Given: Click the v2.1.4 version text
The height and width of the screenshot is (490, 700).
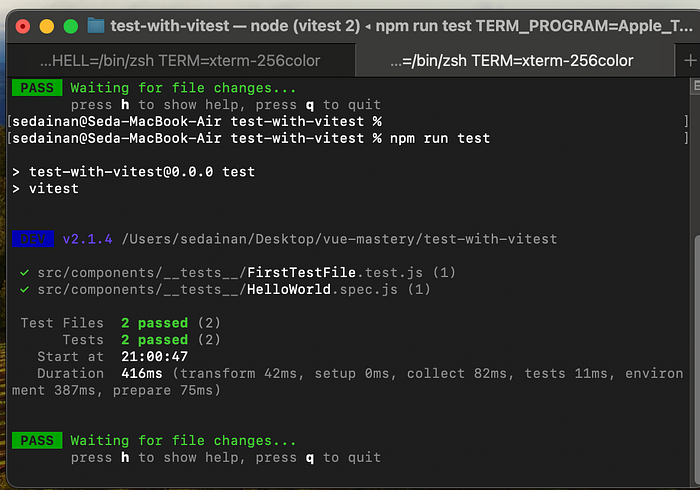Looking at the screenshot, I should pyautogui.click(x=88, y=239).
